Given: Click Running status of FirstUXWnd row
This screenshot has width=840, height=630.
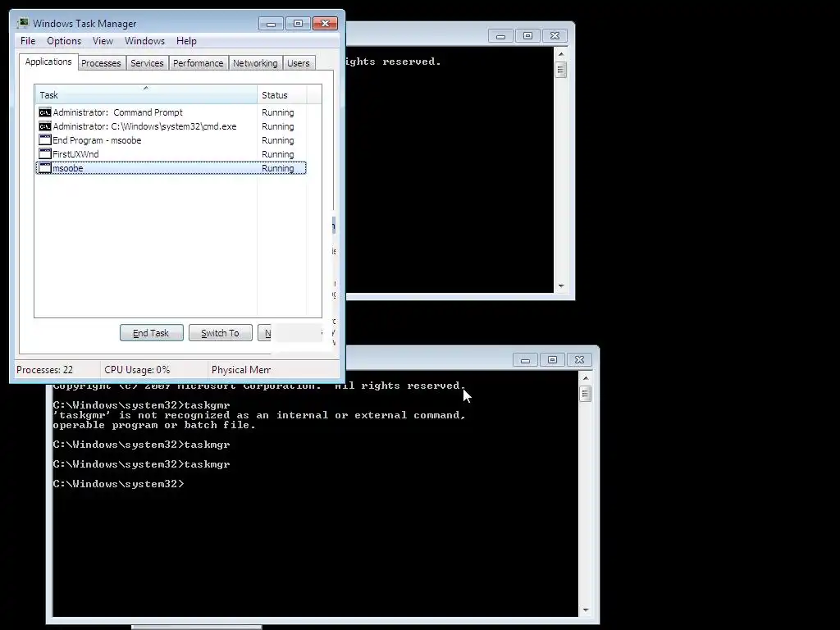Looking at the screenshot, I should pos(277,154).
